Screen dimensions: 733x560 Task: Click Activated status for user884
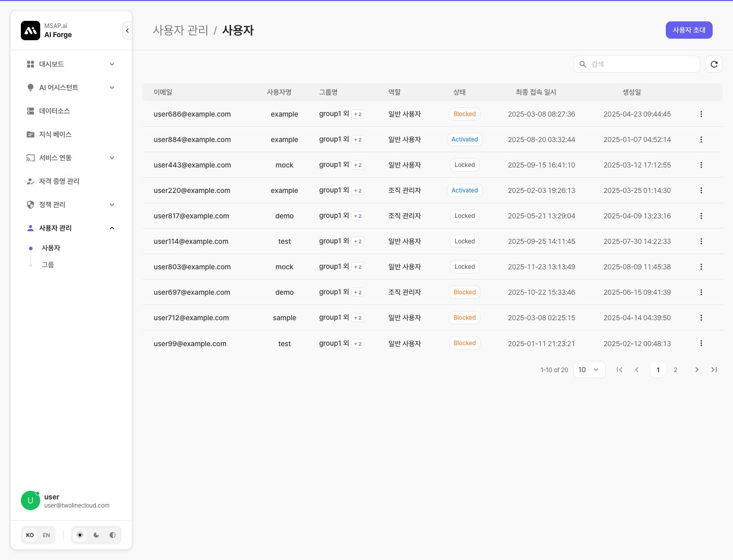click(465, 139)
